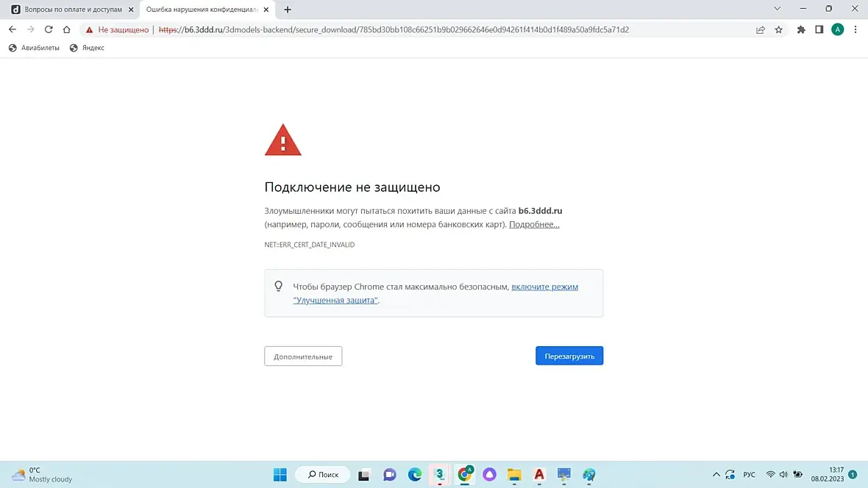Open Task View on the taskbar
The width and height of the screenshot is (868, 488).
click(x=363, y=475)
